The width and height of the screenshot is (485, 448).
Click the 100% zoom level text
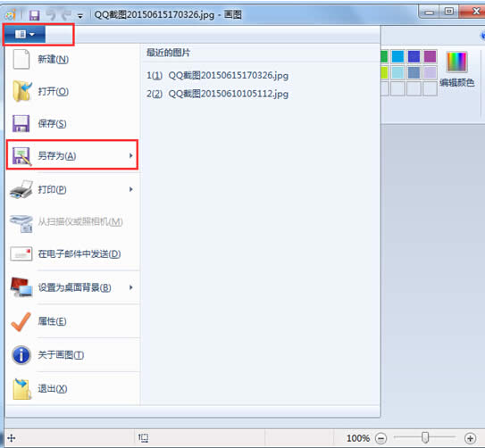[358, 438]
